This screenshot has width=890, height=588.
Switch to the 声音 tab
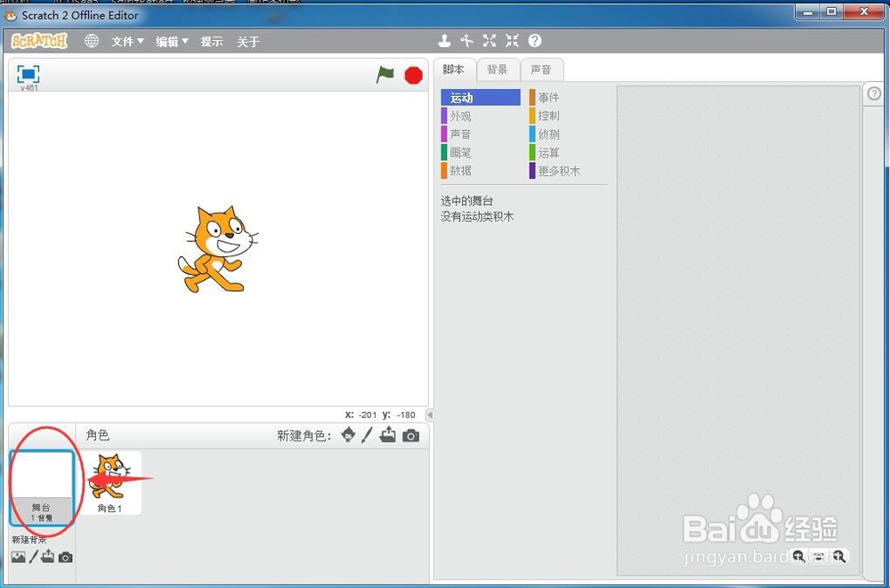[542, 68]
